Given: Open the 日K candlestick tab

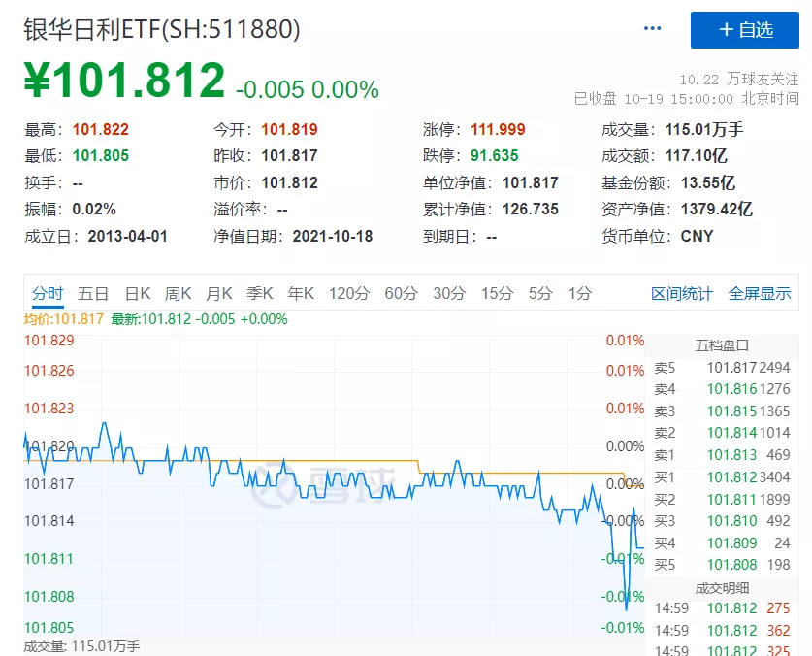Looking at the screenshot, I should click(x=137, y=293).
